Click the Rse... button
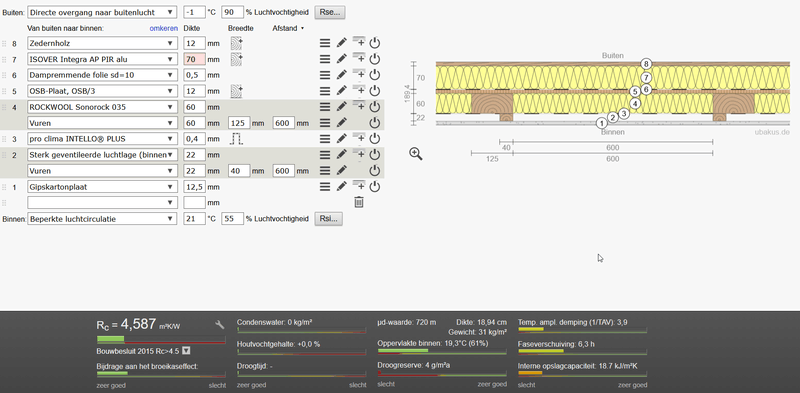800x393 pixels. click(x=330, y=12)
